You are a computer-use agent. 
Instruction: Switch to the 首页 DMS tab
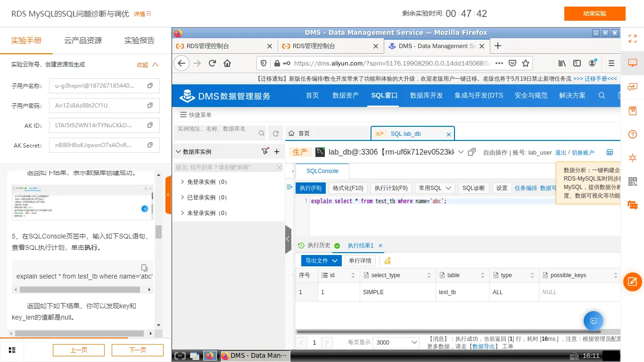coord(327,133)
